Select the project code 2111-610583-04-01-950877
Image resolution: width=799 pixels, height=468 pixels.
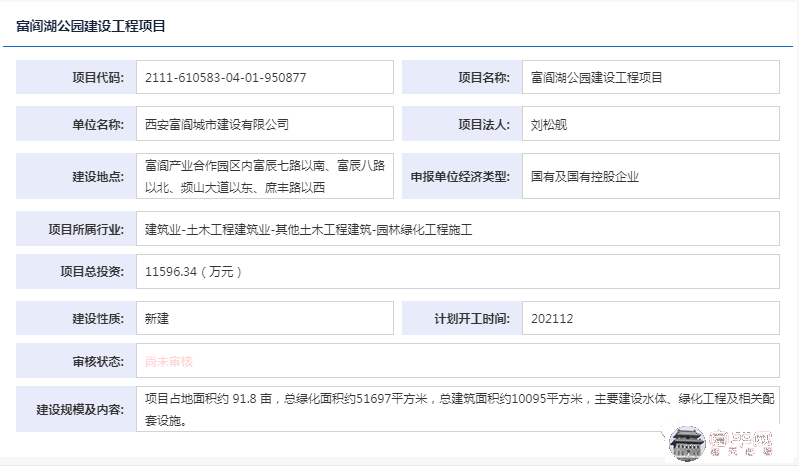coord(225,77)
